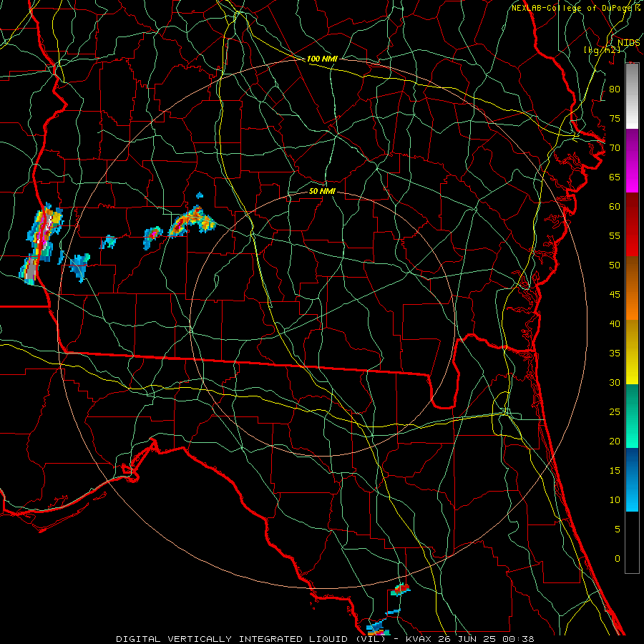Screen dimensions: 644x644
Task: Pick the blue segment of the color bar
Action: 632,479
